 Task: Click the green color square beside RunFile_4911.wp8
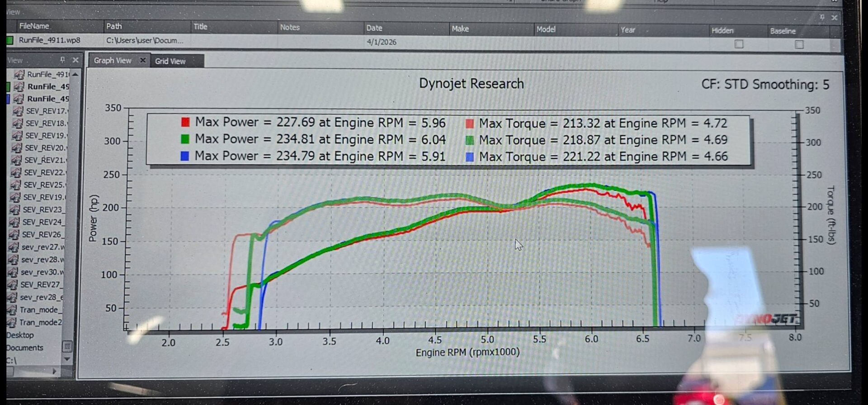(x=10, y=40)
